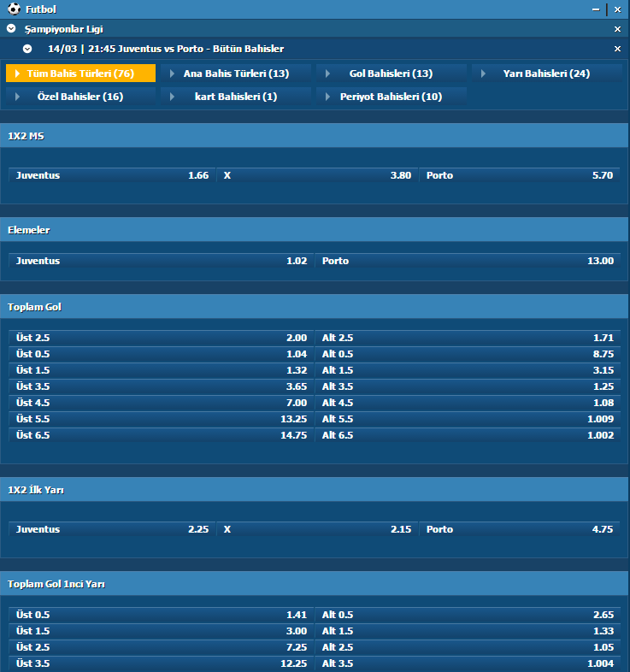Close the Juventus vs Porto match row
Image resolution: width=630 pixels, height=672 pixels.
pyautogui.click(x=617, y=49)
